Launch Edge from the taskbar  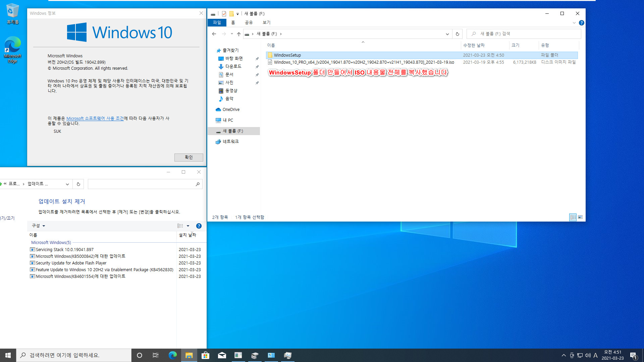coord(172,355)
